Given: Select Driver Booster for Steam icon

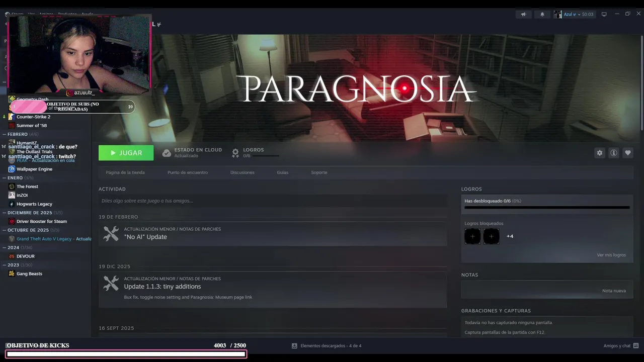Looking at the screenshot, I should 12,221.
